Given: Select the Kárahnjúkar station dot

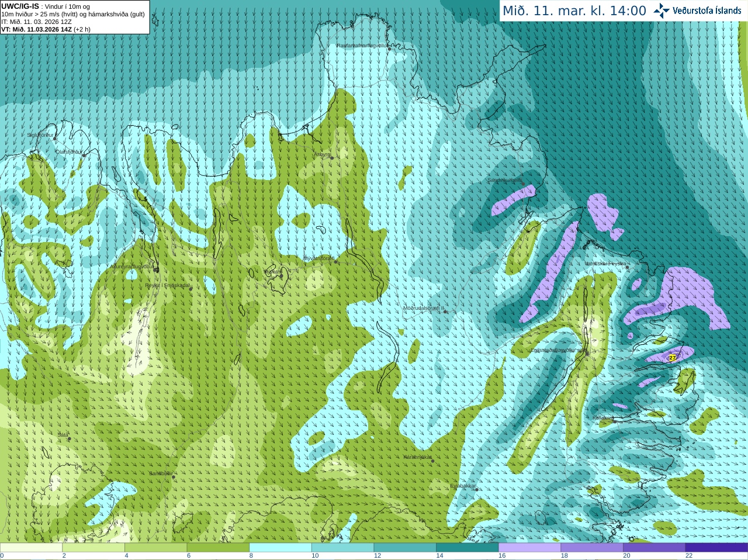Looking at the screenshot, I should tap(433, 461).
